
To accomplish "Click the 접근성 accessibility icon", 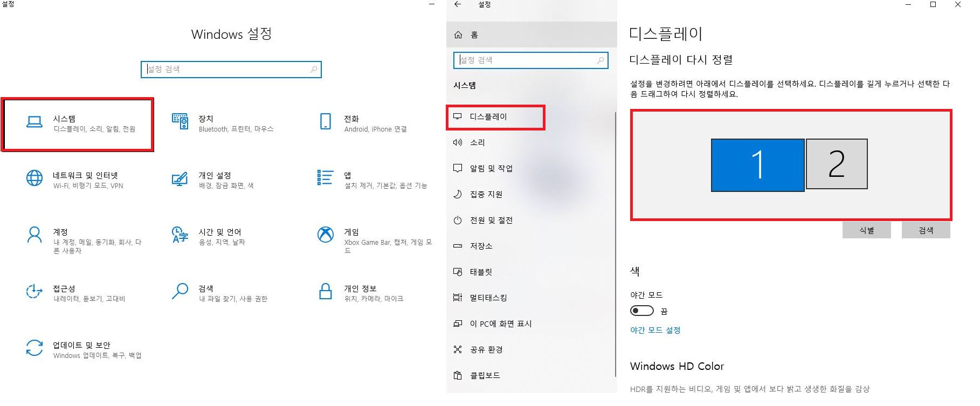I will tap(34, 291).
